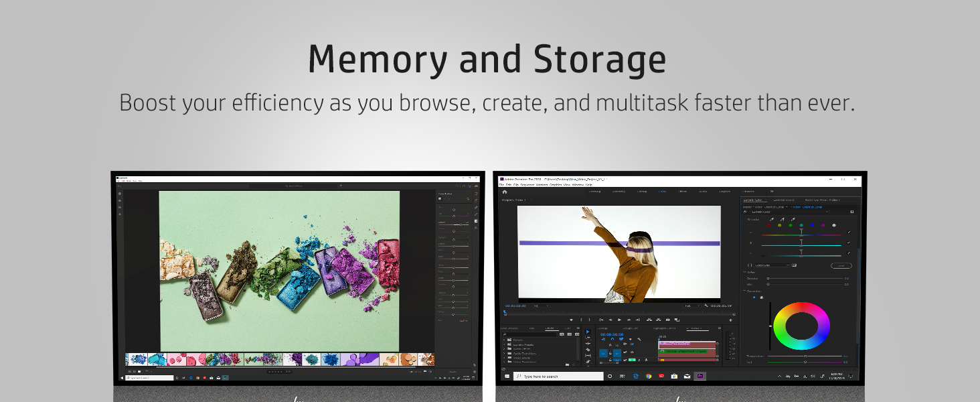Step back one frame in program monitor
The image size is (980, 402).
[x=610, y=320]
